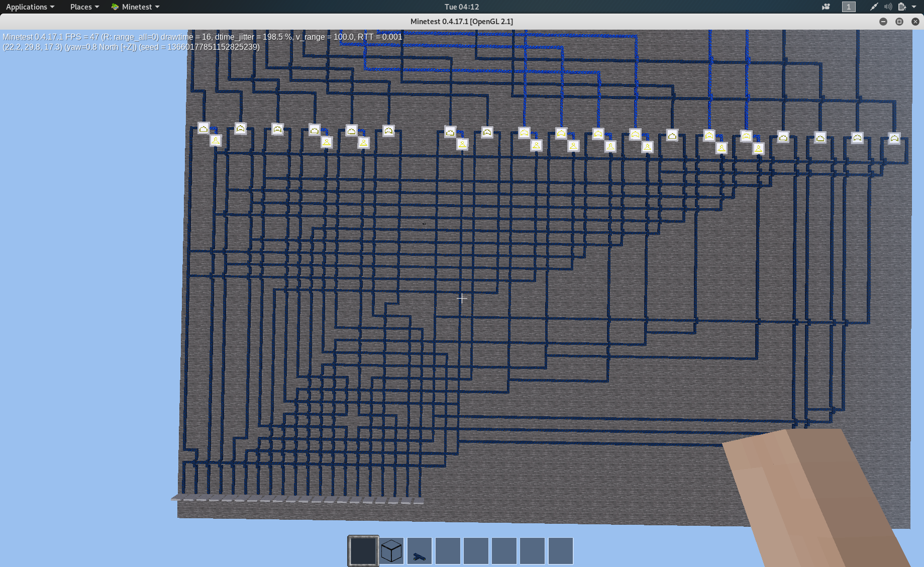The height and width of the screenshot is (567, 924).
Task: Click the window title 'Minetest 0.4.17.1 [OpenGL 2.1]'
Action: (x=462, y=22)
